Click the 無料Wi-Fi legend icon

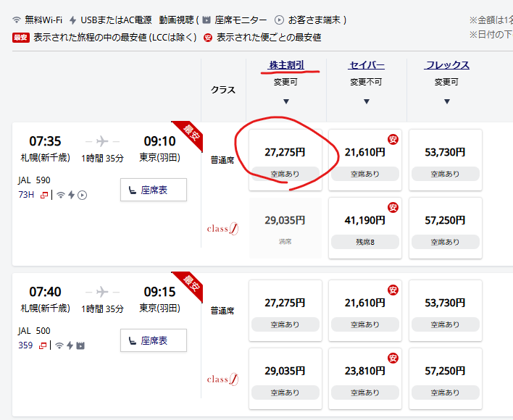point(17,20)
